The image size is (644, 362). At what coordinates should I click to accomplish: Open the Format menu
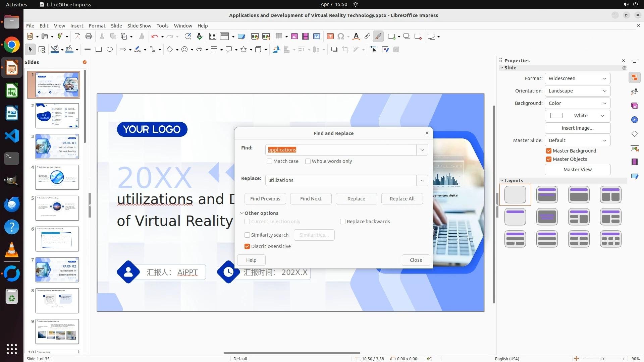[x=97, y=26]
